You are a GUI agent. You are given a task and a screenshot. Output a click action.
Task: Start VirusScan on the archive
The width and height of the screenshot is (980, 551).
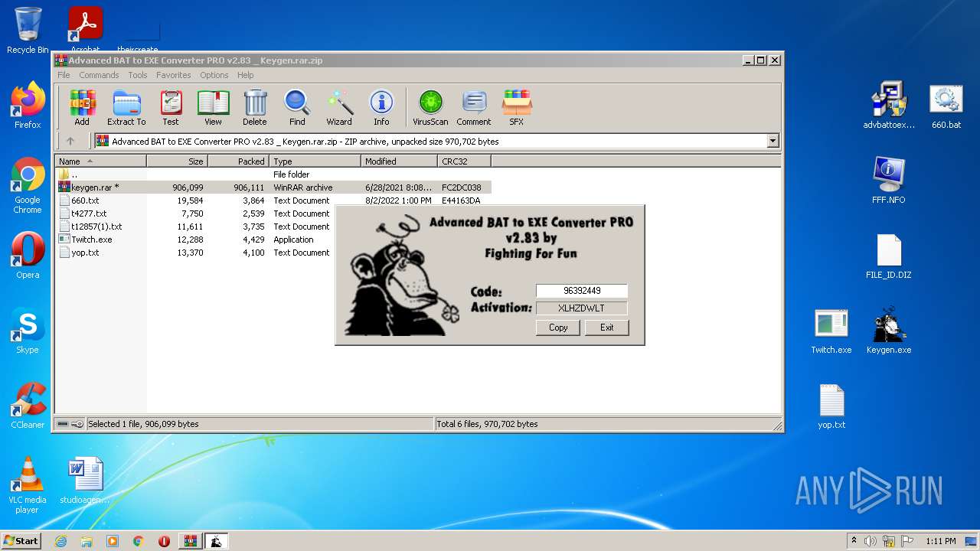pyautogui.click(x=430, y=107)
